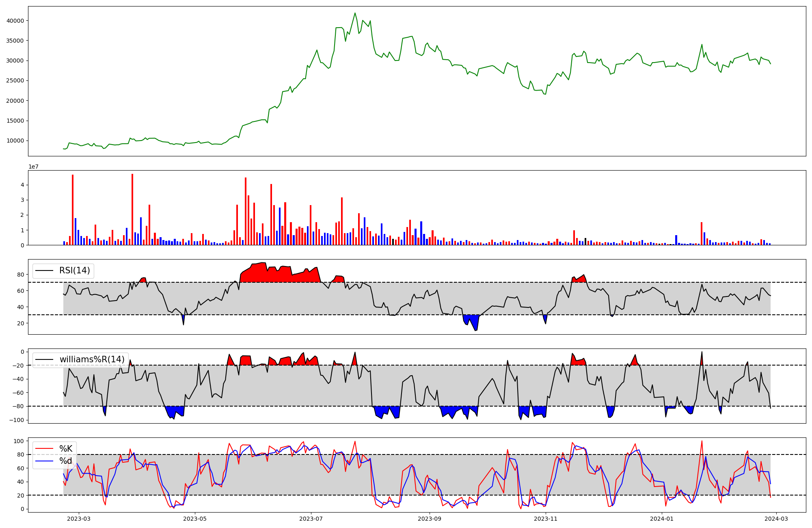Click the williams%R(14) legend label

[92, 359]
